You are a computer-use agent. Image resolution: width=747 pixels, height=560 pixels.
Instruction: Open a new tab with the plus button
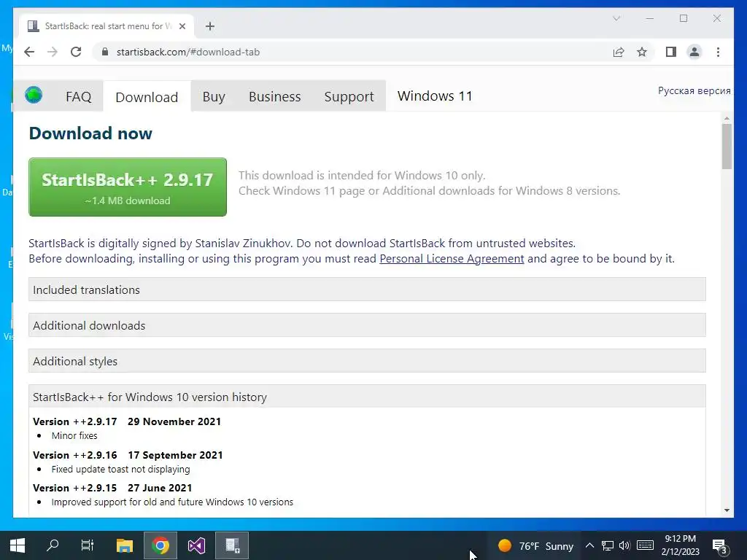tap(210, 26)
